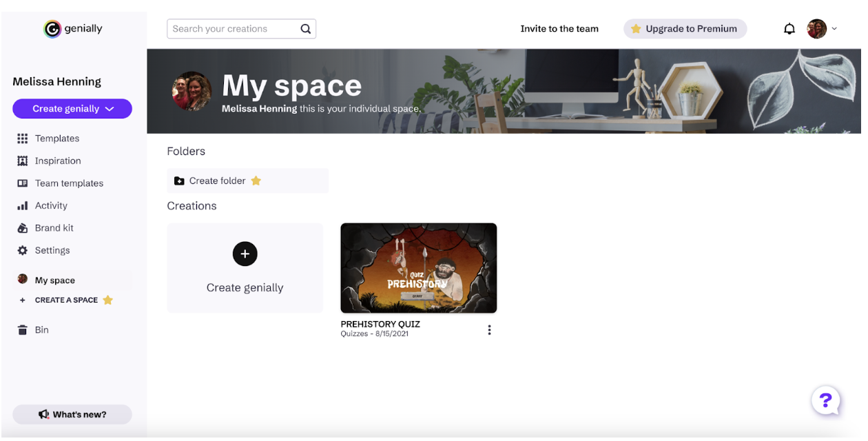
Task: Click the plus icon beside Create a space
Action: coord(23,300)
